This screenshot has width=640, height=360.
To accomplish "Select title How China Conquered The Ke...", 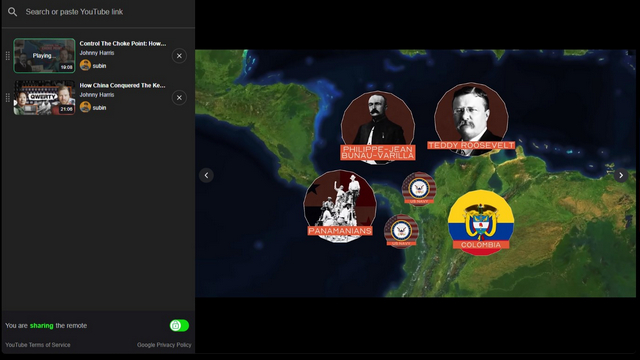I will pos(122,85).
